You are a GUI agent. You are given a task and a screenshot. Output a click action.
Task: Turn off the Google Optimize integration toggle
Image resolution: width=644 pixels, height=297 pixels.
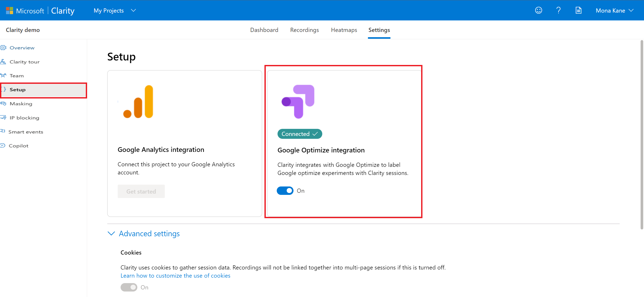coord(285,191)
